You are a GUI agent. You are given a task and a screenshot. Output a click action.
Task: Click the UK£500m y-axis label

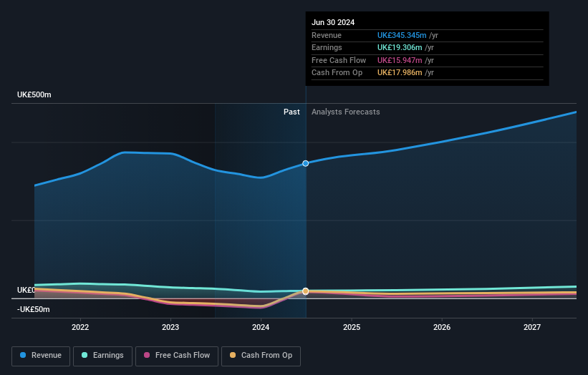pos(34,94)
